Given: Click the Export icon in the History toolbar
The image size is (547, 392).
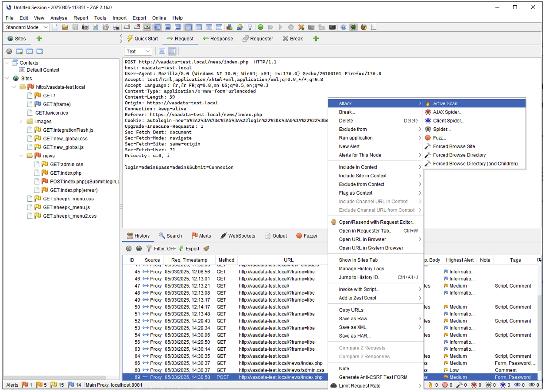Looking at the screenshot, I should click(181, 248).
